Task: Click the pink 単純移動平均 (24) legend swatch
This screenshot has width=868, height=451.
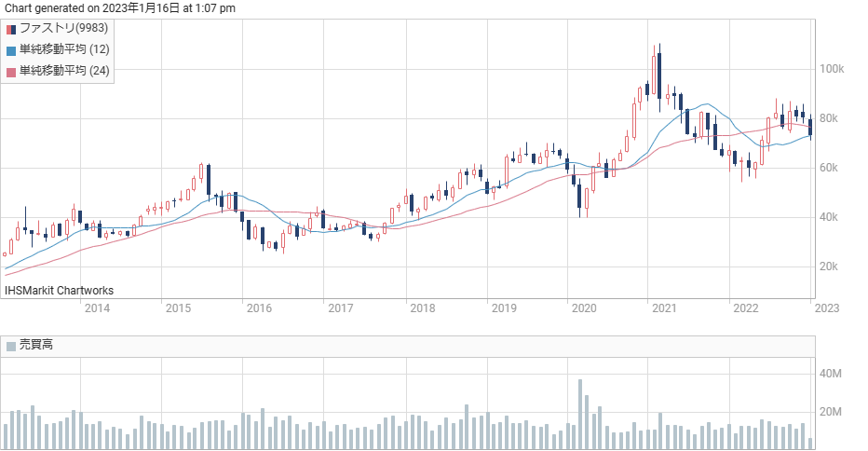Action: tap(11, 72)
